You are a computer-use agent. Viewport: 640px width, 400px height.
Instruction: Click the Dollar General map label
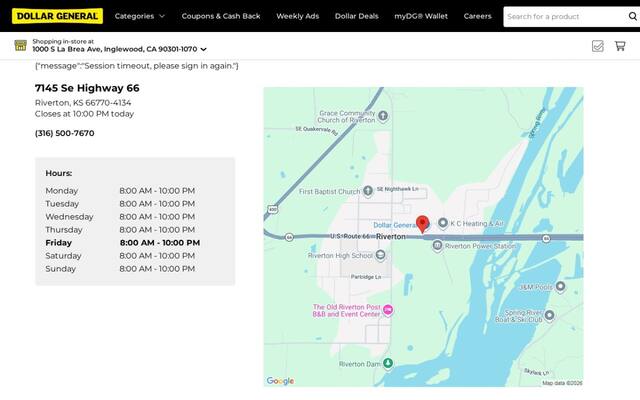coord(394,225)
